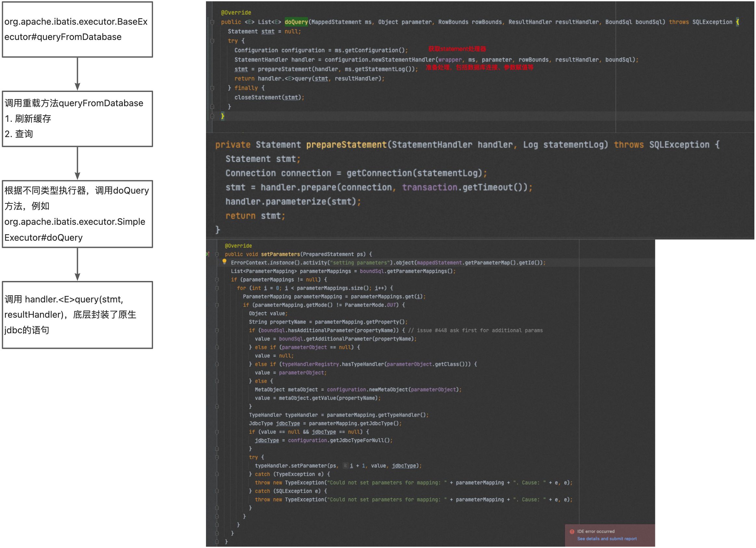
Task: Collapse the finally block fold marker
Action: [212, 88]
